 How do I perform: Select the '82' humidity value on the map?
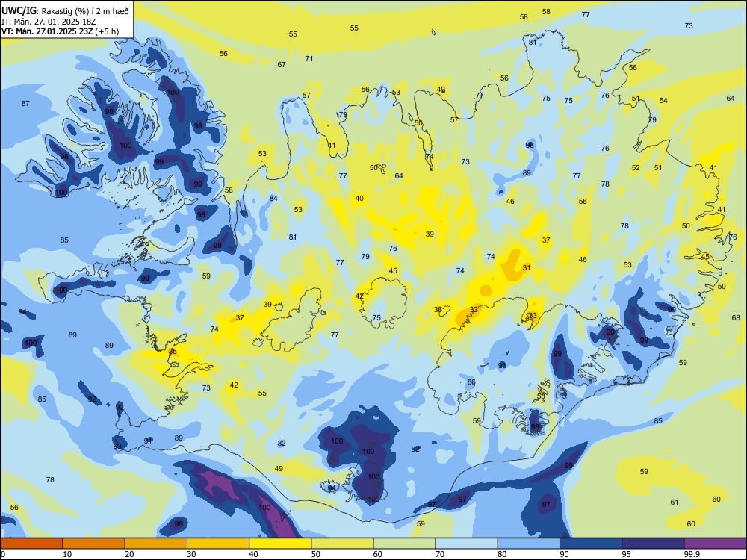[x=282, y=443]
